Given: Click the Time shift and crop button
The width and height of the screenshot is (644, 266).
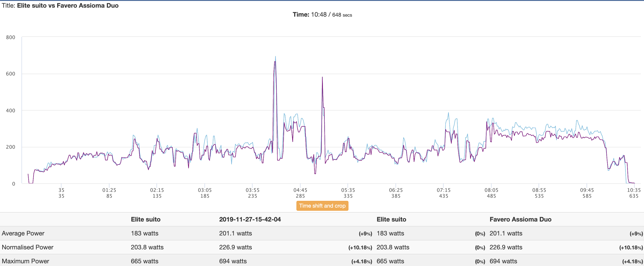Looking at the screenshot, I should (322, 206).
